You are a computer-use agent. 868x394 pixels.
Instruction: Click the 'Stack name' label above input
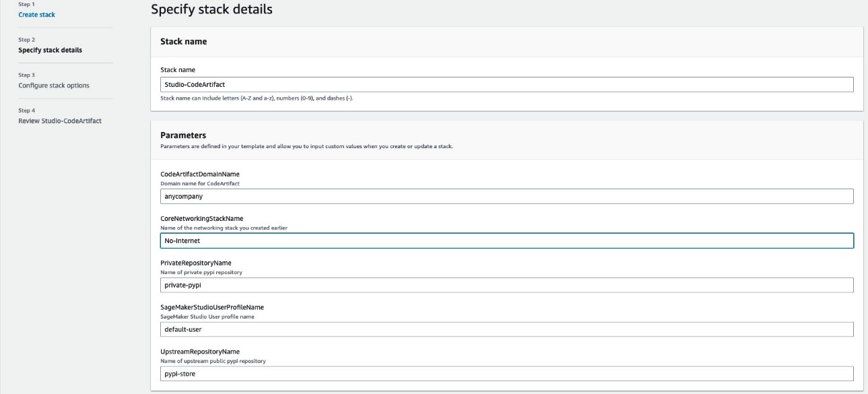178,69
